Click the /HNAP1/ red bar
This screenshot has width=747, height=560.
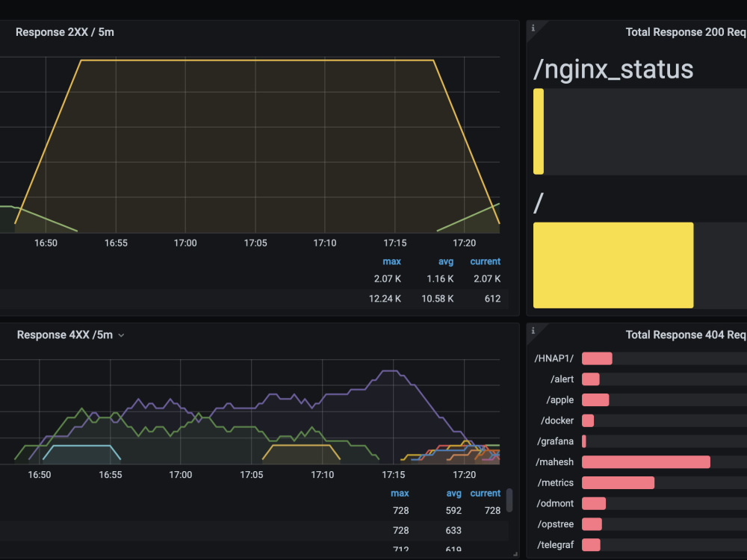click(597, 358)
